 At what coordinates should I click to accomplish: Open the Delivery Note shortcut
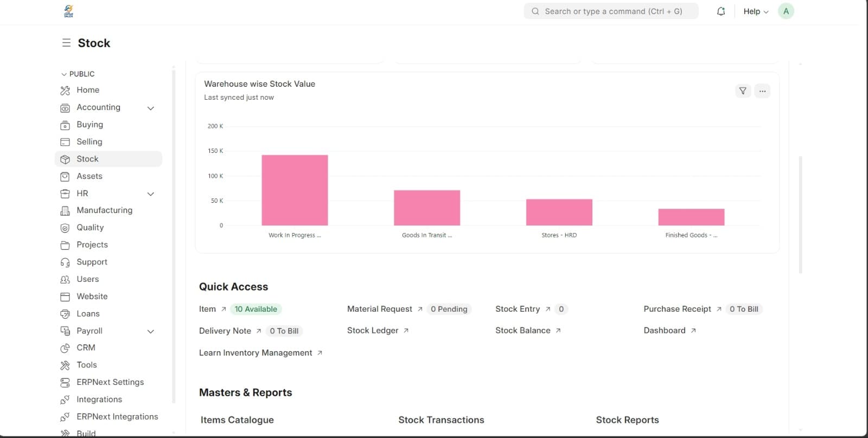click(225, 331)
